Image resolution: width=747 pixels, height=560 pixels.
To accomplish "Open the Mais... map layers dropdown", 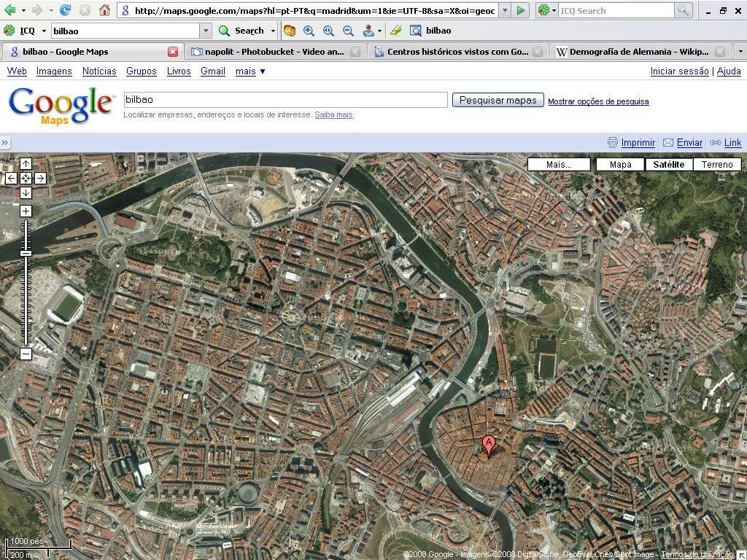I will click(559, 164).
